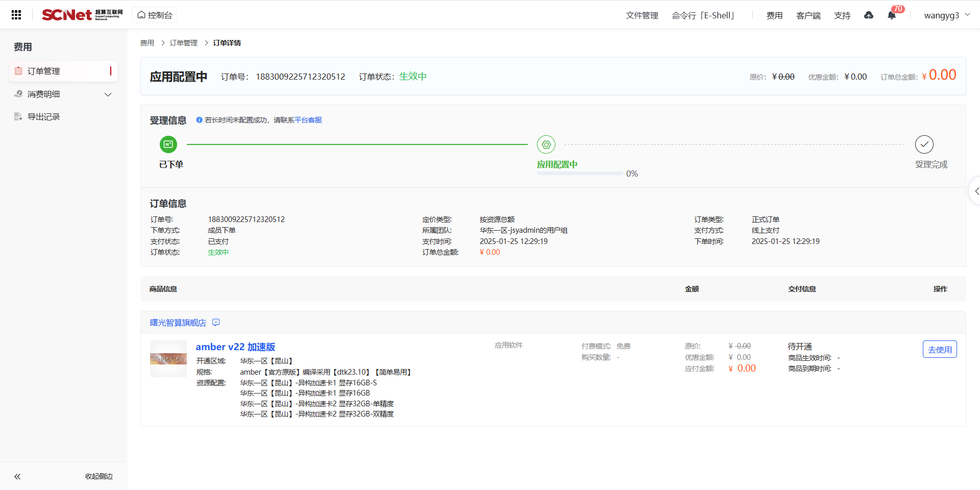Click the 消费明细 coins icon
Viewport: 980px width, 490px height.
tap(18, 94)
